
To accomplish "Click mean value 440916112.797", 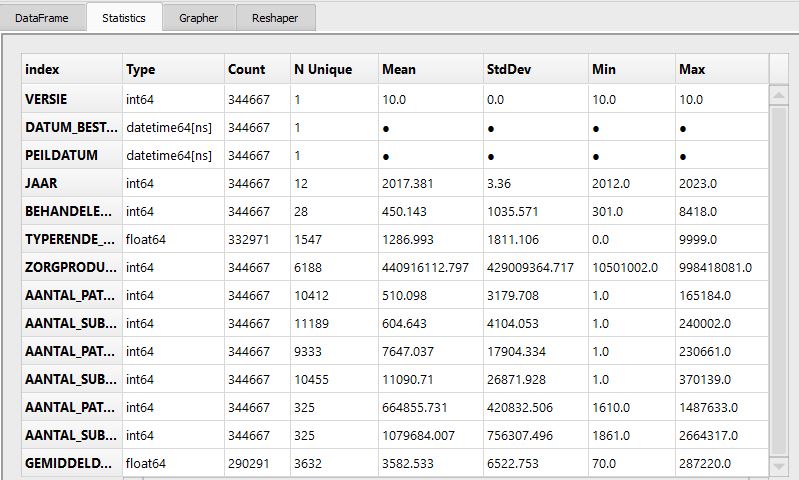I will click(x=425, y=268).
